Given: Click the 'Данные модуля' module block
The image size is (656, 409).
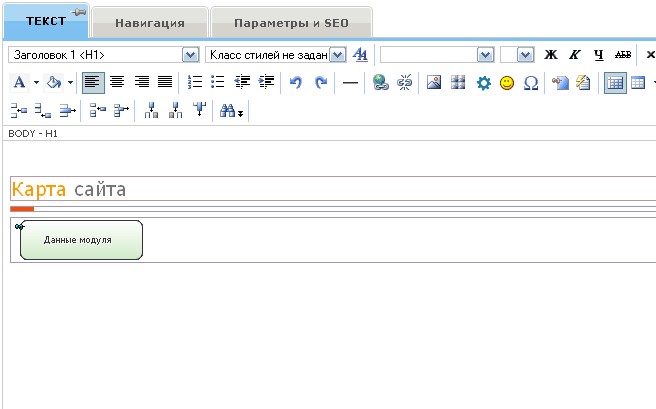Looking at the screenshot, I should pos(80,240).
